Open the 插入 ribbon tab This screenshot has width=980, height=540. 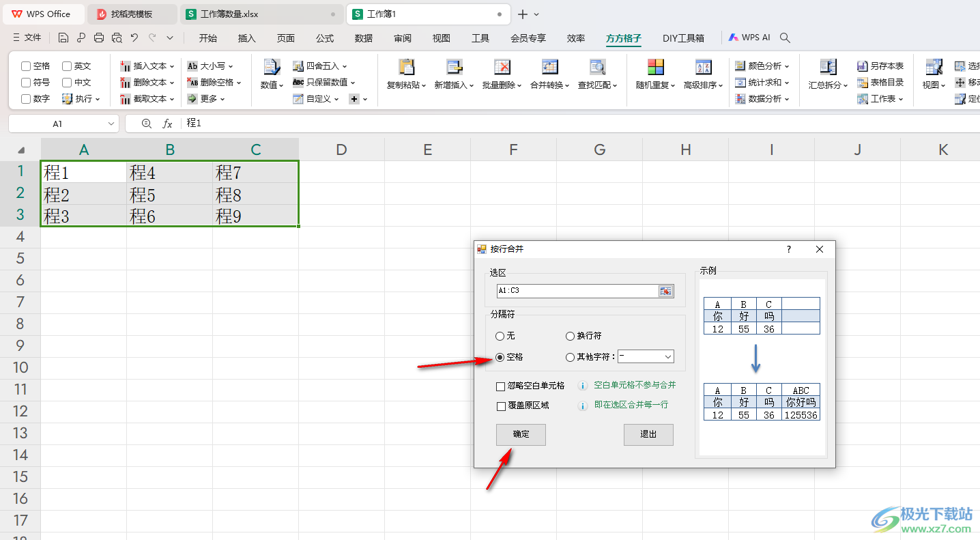click(247, 38)
